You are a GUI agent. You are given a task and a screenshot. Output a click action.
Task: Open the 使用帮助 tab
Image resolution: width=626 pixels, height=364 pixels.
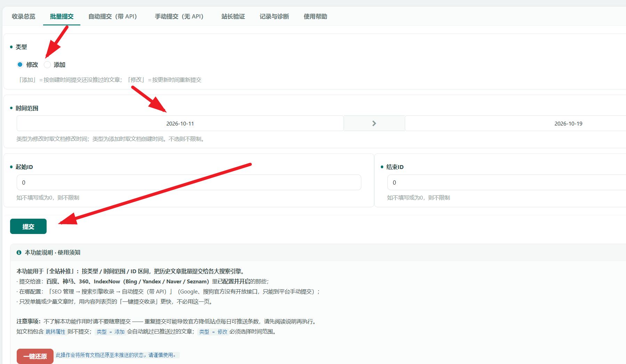(315, 16)
